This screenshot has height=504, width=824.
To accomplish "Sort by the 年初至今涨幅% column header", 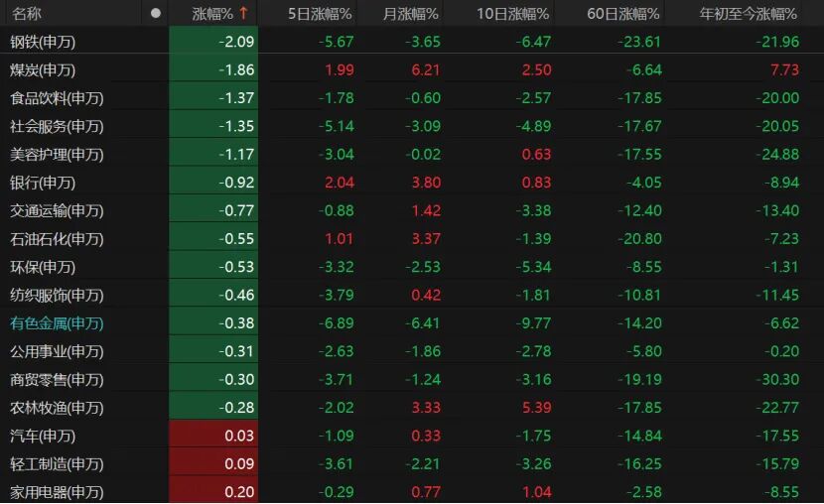I will (748, 14).
